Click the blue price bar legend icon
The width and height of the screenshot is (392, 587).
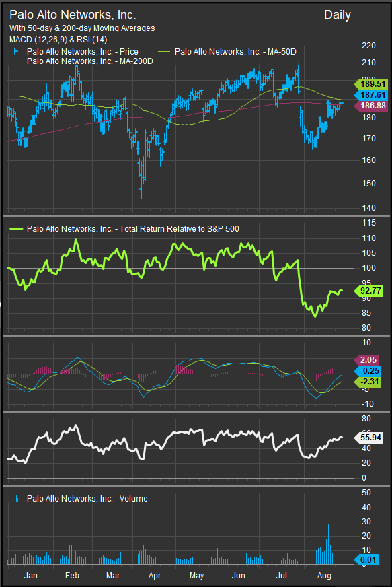click(15, 51)
